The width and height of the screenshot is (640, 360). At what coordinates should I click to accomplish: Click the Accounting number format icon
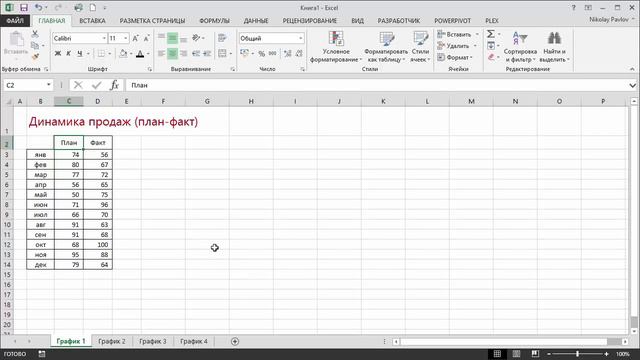[244, 53]
